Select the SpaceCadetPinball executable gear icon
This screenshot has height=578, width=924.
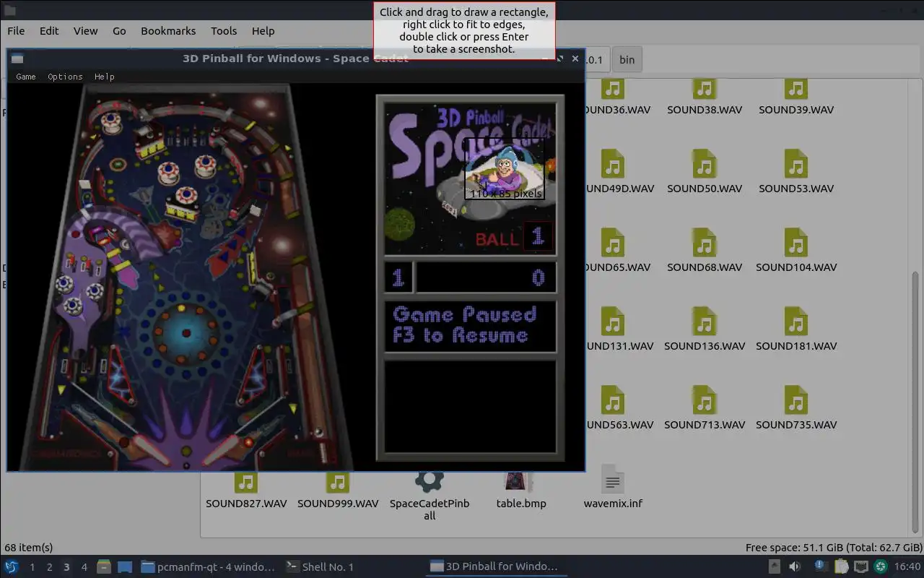(430, 482)
